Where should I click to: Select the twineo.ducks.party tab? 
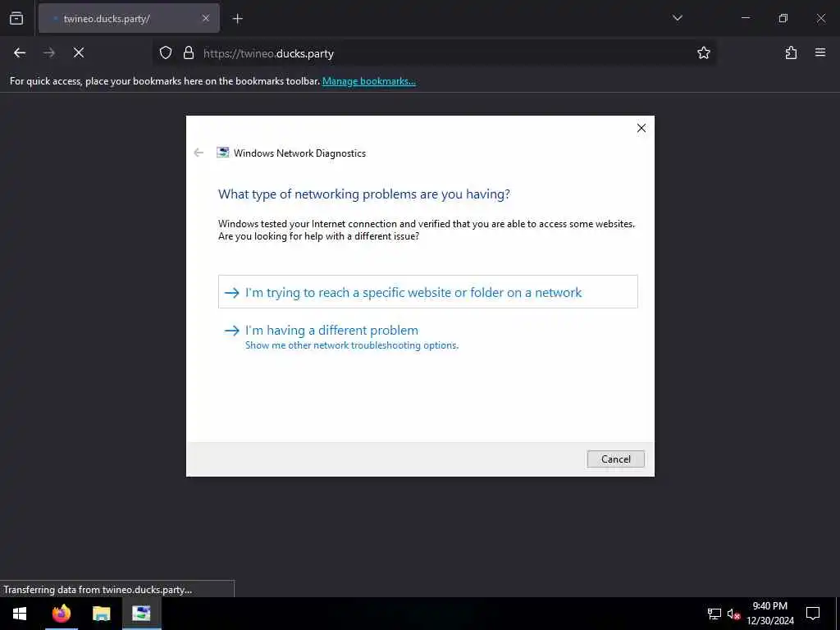point(129,18)
